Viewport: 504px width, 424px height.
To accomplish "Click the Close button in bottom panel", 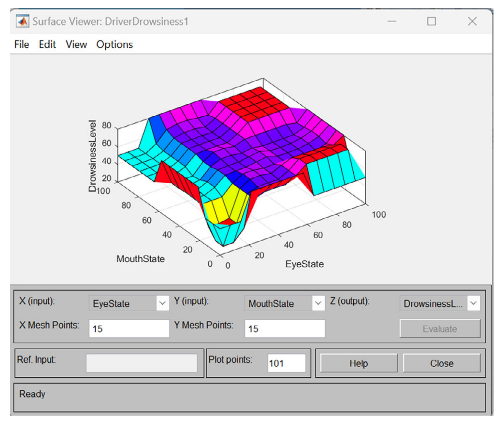I will pos(442,363).
